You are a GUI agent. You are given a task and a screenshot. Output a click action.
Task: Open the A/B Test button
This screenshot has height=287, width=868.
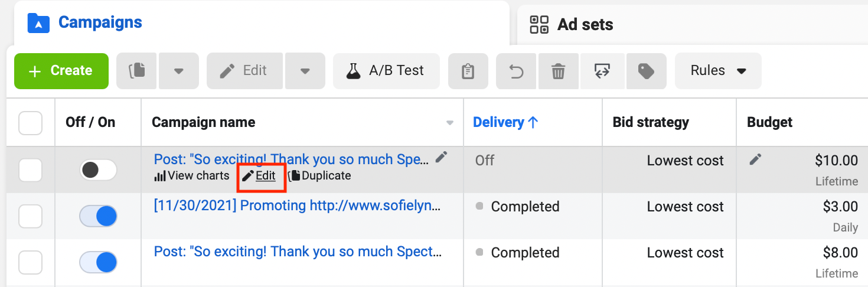[x=386, y=71]
